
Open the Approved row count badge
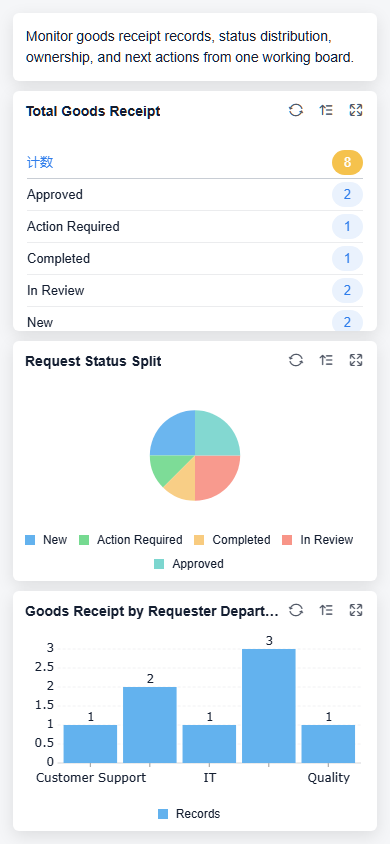(x=348, y=194)
